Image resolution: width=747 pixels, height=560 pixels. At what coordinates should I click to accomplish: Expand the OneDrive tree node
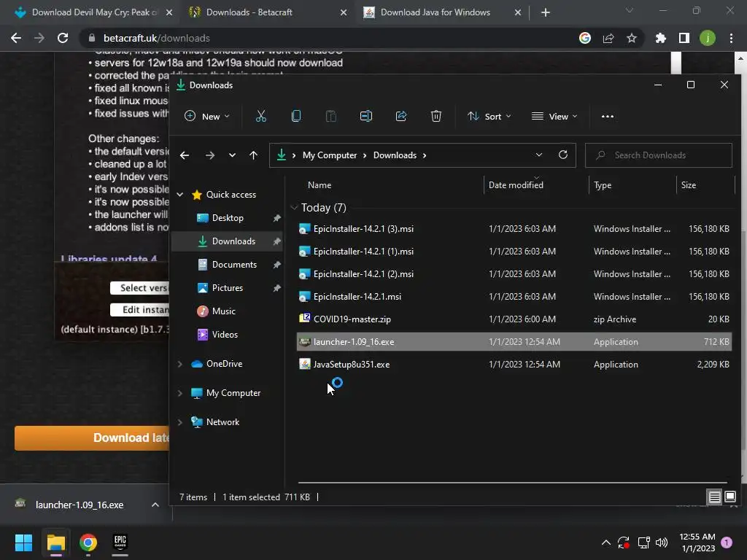pyautogui.click(x=180, y=364)
